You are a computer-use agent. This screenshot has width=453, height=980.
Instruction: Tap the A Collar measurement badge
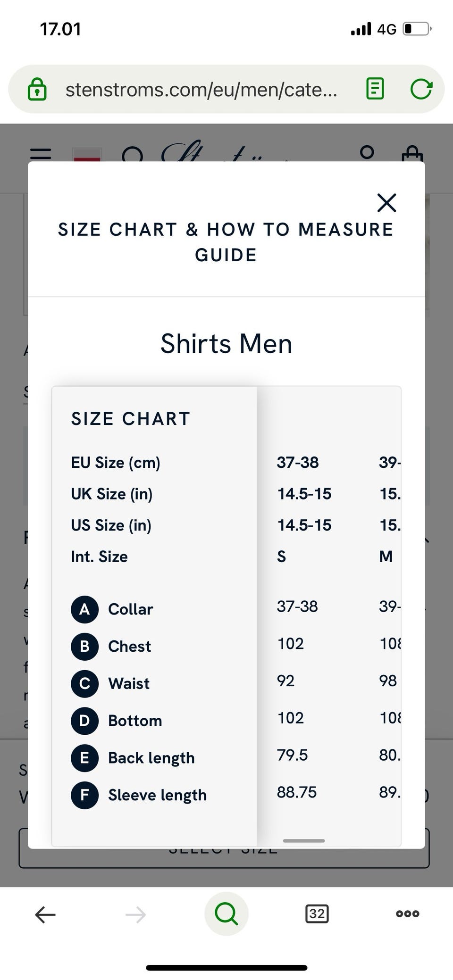[x=85, y=609]
